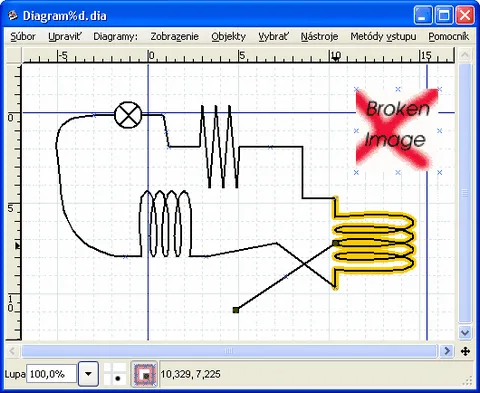This screenshot has width=480, height=393.
Task: Click the Lupa zoom percentage field
Action: click(x=52, y=374)
